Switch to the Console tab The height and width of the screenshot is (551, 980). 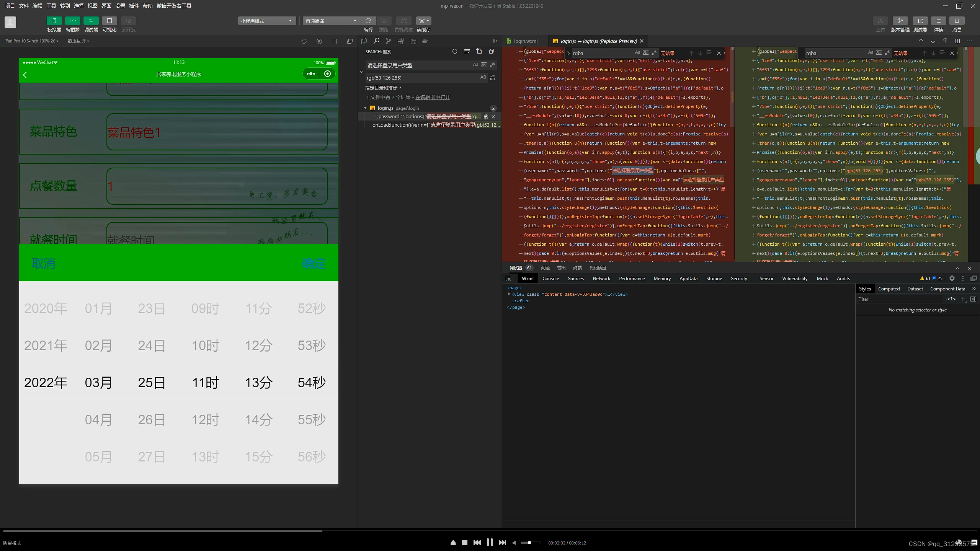(550, 279)
